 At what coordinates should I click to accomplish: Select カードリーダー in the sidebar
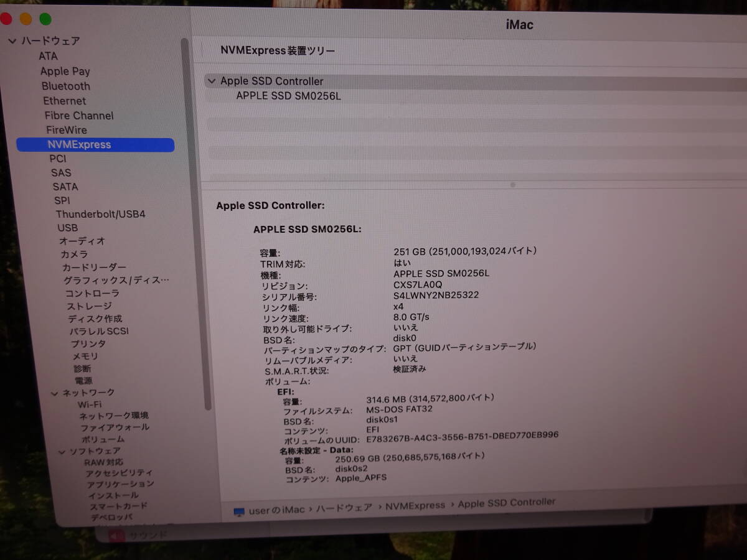[94, 268]
